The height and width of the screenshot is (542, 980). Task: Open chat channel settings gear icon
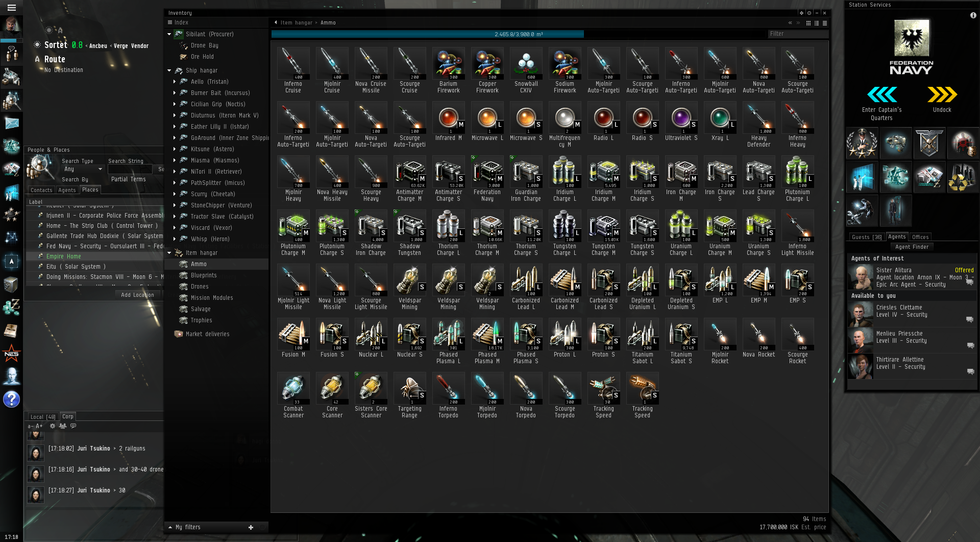point(52,426)
